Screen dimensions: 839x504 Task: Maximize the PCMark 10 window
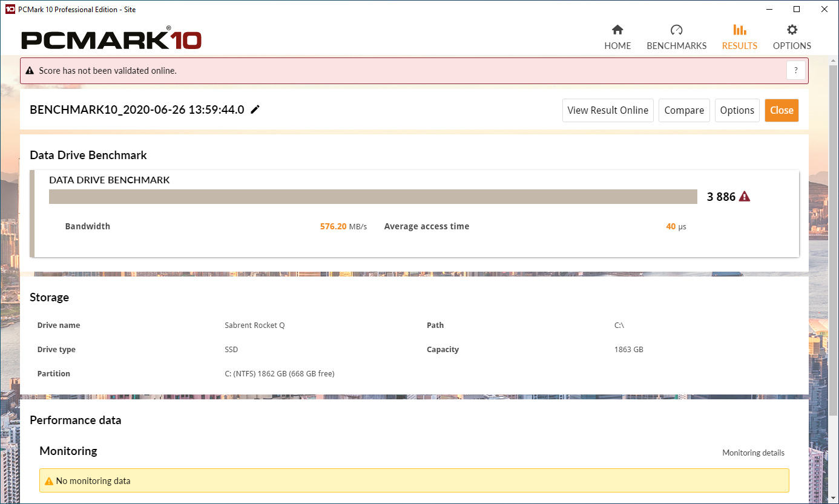(797, 9)
